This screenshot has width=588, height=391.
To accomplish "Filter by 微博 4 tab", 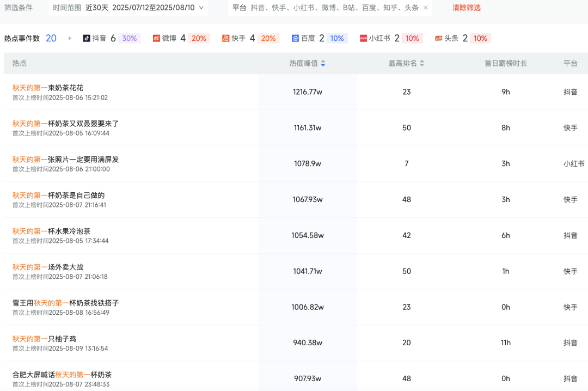I will point(181,38).
